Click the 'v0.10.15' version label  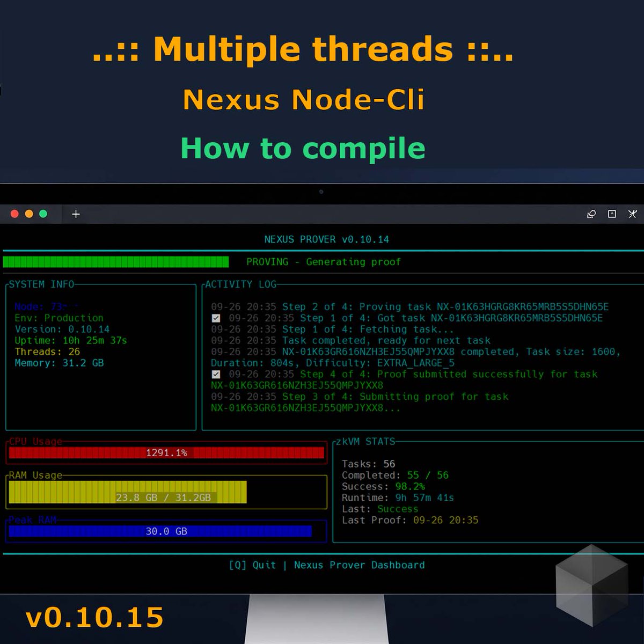pyautogui.click(x=94, y=618)
